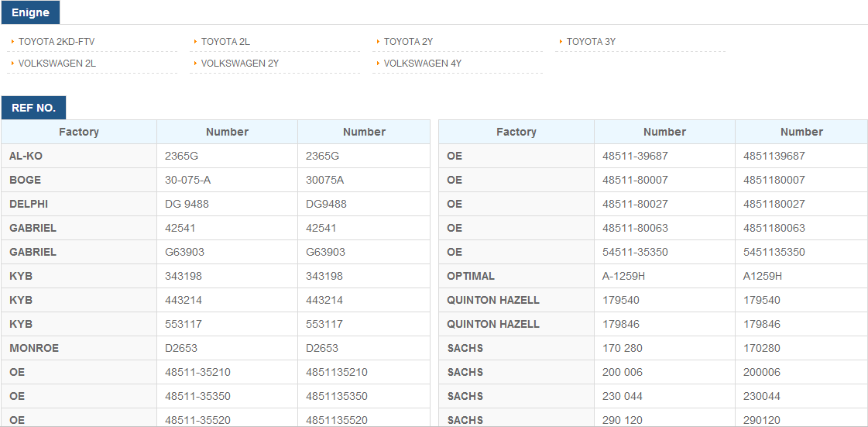Click OE number 48511-35520
The width and height of the screenshot is (868, 427).
pos(197,420)
